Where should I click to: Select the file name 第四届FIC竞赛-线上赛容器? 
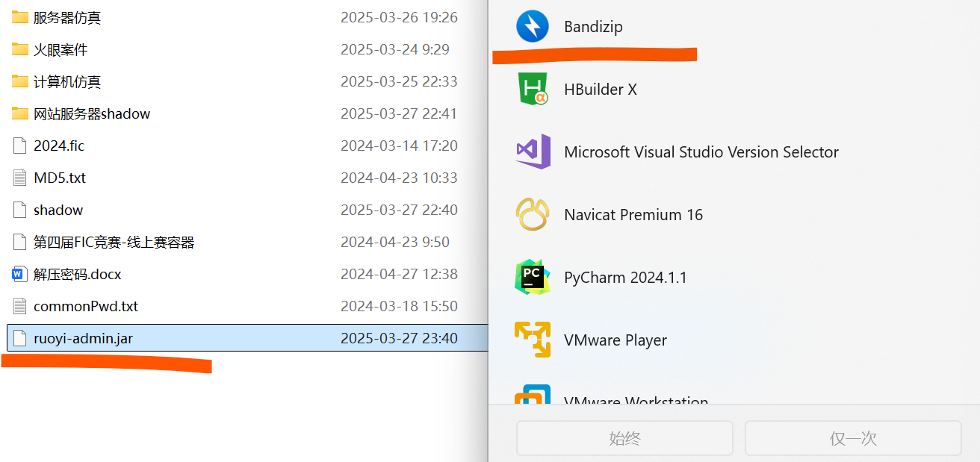click(x=114, y=242)
